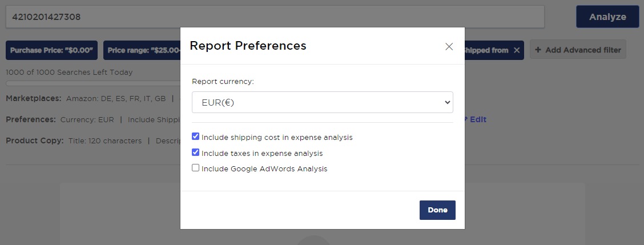Click the Analyze button

point(607,17)
